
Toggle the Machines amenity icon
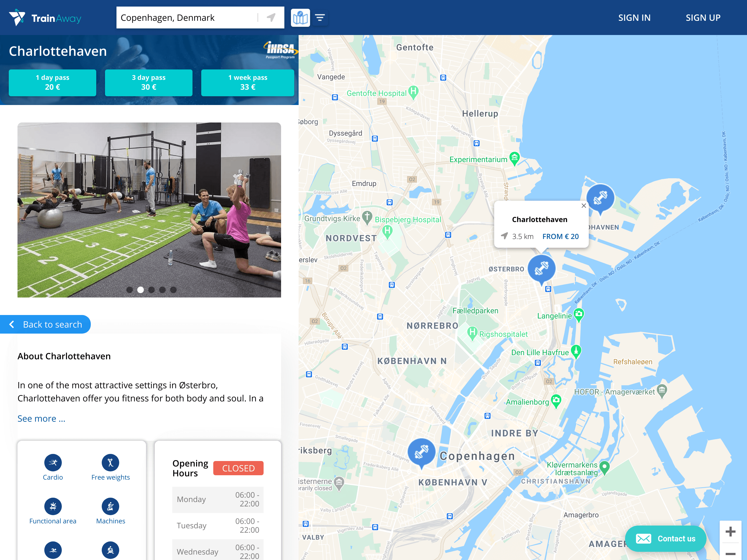(x=110, y=506)
